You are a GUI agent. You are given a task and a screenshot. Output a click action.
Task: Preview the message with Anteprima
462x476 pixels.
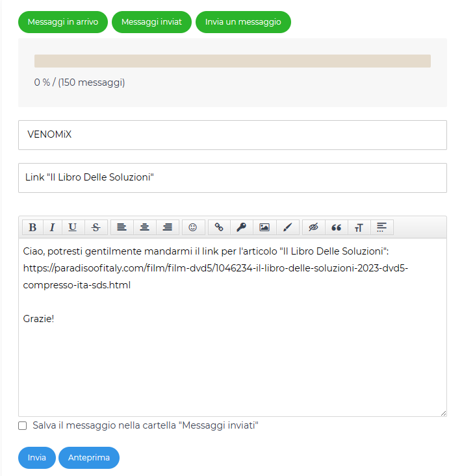88,457
